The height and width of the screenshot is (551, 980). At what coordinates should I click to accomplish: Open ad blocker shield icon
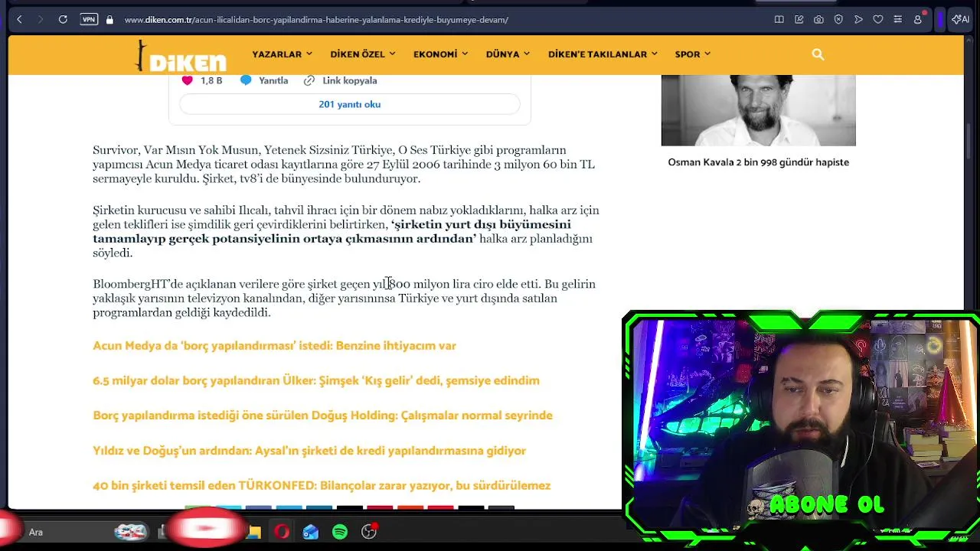click(838, 19)
